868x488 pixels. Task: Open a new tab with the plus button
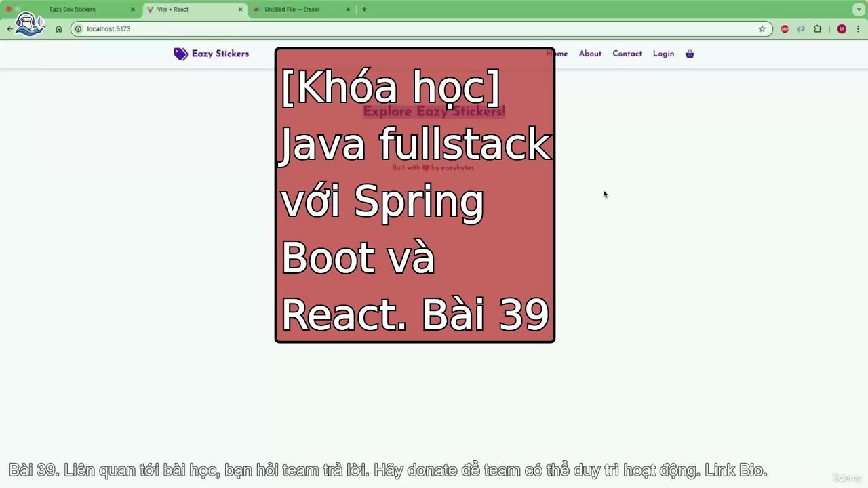(364, 9)
